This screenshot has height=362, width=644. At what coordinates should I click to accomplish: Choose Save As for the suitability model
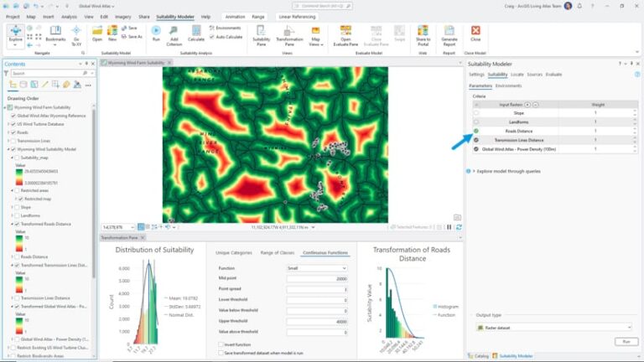tap(132, 37)
